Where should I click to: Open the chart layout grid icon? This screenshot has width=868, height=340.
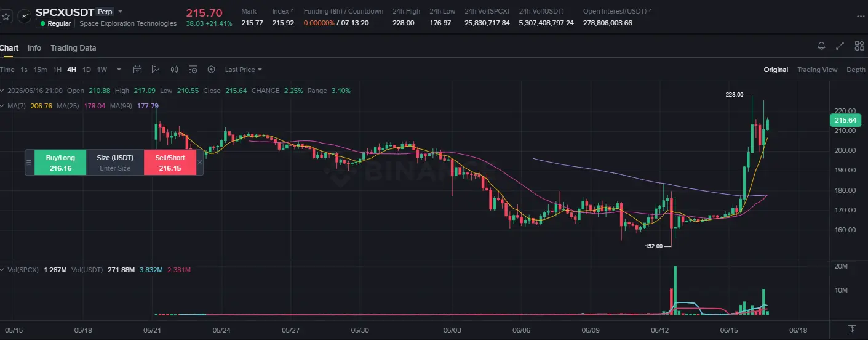tap(859, 46)
